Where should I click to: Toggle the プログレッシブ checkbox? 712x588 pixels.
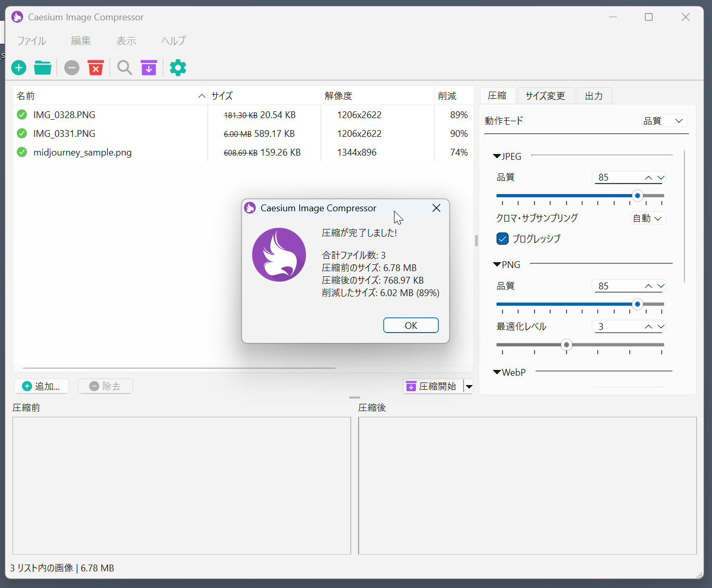coord(503,239)
